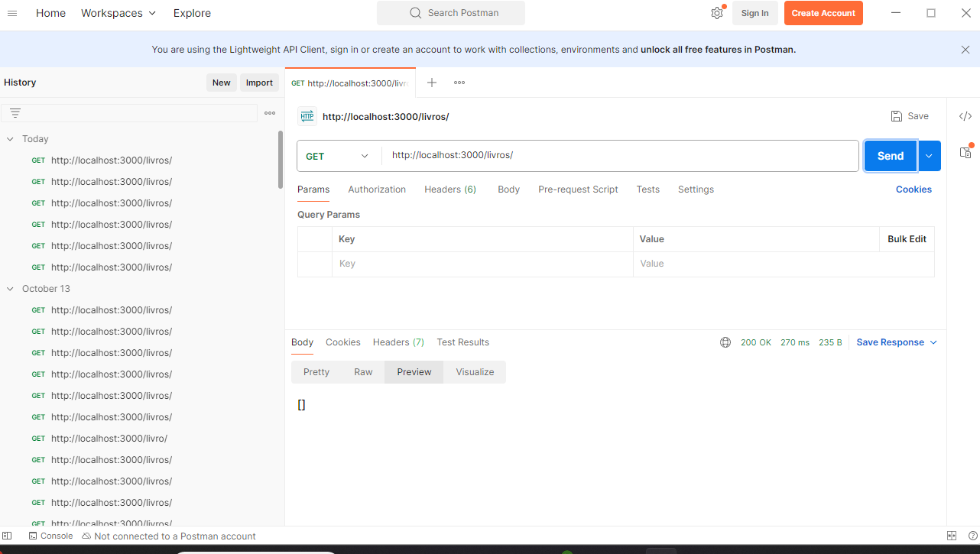
Task: Click Bulk Edit in query params
Action: (907, 239)
